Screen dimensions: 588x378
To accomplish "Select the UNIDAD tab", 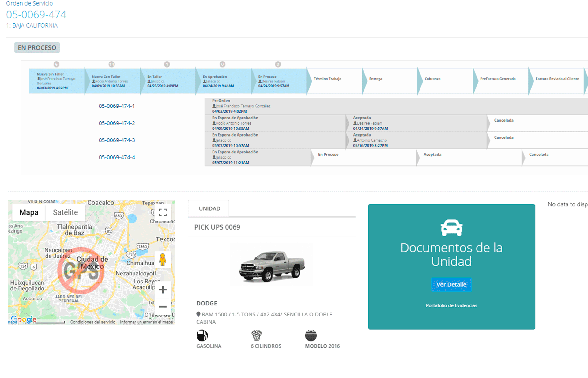I will [x=209, y=208].
